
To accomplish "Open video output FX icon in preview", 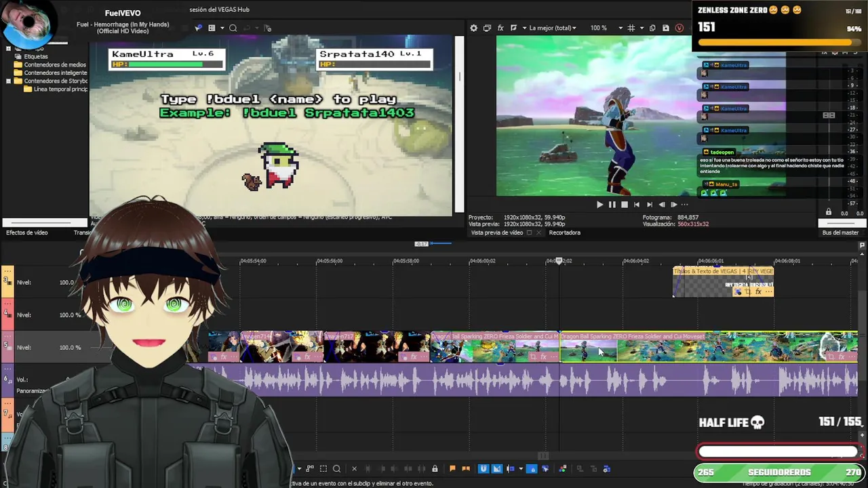I will (500, 28).
